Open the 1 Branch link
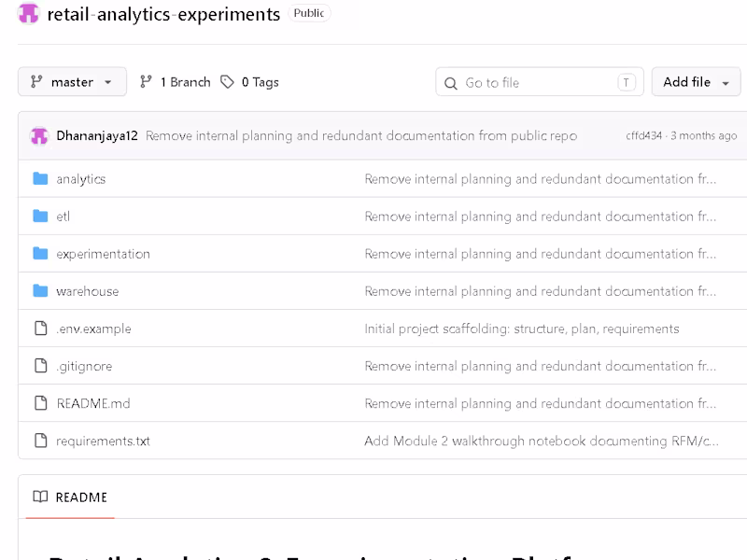747x560 pixels. 176,82
